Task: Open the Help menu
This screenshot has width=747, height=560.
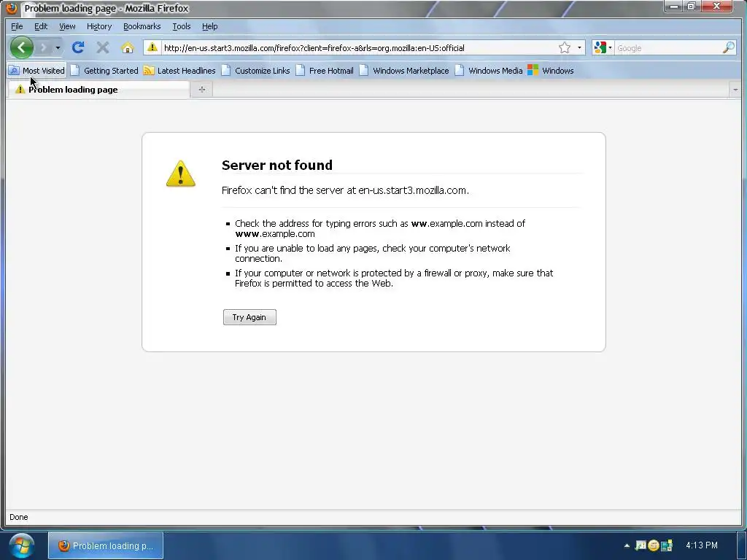Action: click(x=209, y=26)
